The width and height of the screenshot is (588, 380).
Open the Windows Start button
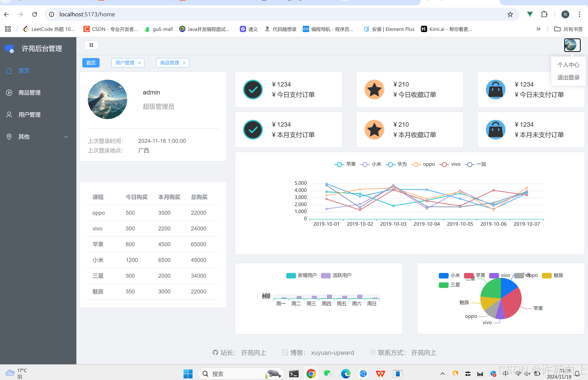188,374
